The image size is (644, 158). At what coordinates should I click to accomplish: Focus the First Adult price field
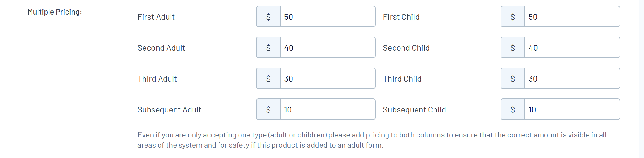click(x=327, y=17)
